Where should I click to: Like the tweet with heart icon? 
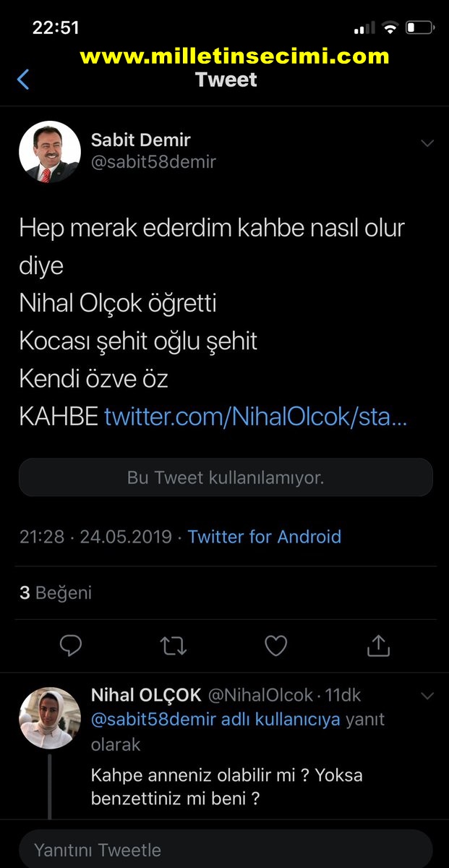275,645
